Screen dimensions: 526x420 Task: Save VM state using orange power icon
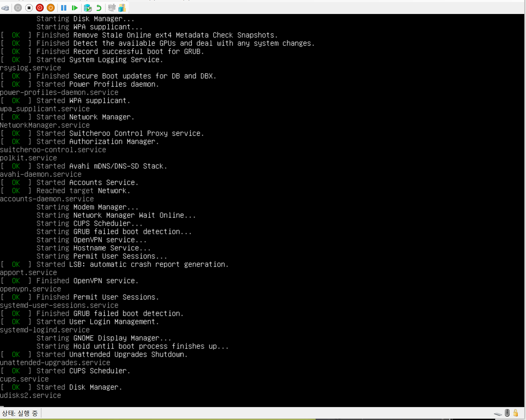tap(51, 8)
